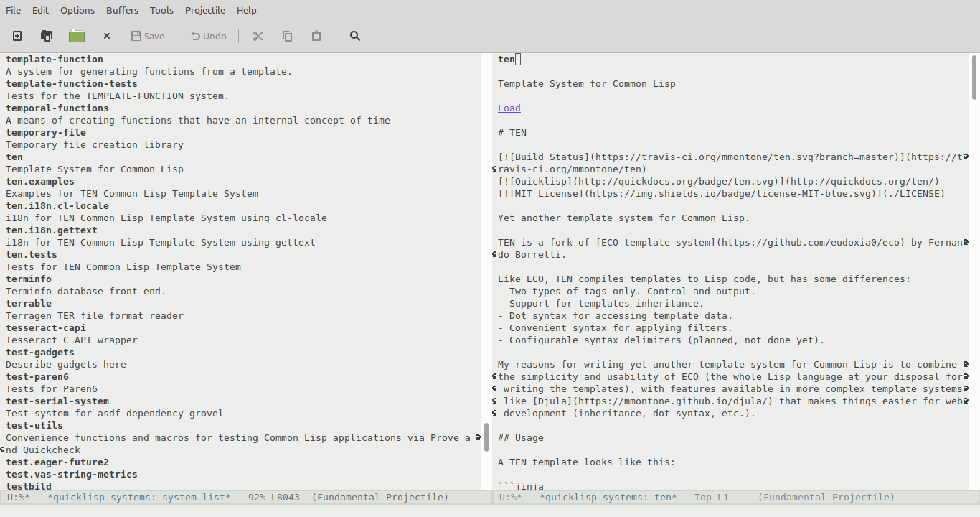Click the Save toolbar button
Screen dimensions: 980x517
tap(148, 36)
